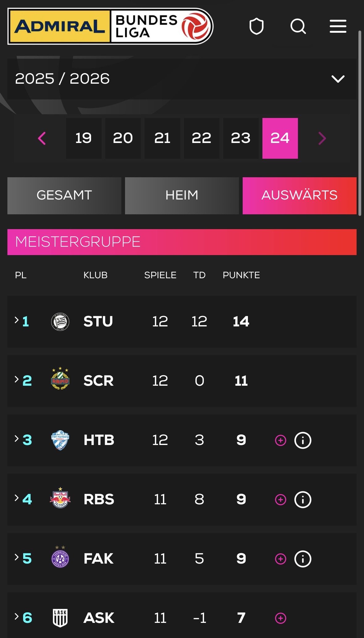
Task: Switch to the GESAMT table tab
Action: coord(64,195)
